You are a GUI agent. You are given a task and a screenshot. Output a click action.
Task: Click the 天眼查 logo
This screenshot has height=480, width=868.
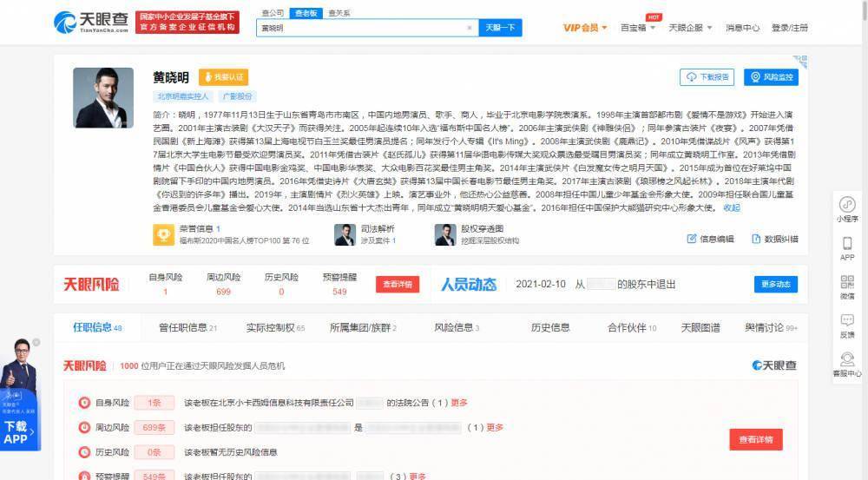pyautogui.click(x=91, y=23)
